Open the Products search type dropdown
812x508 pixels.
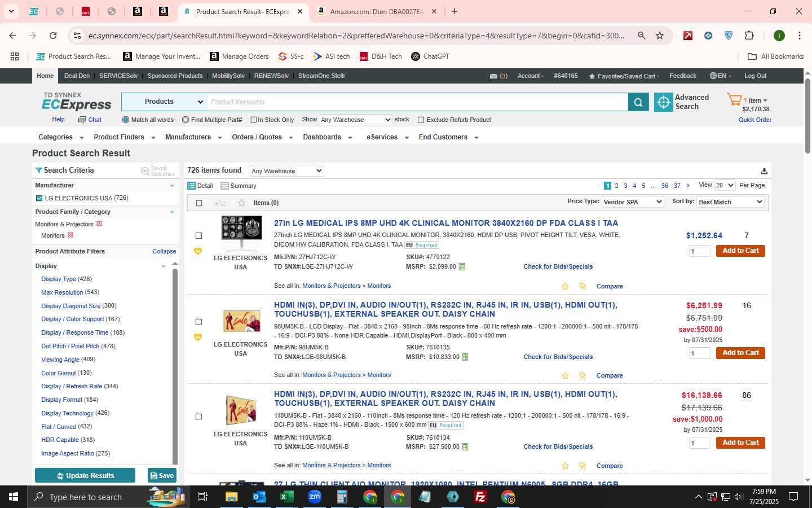coord(164,102)
